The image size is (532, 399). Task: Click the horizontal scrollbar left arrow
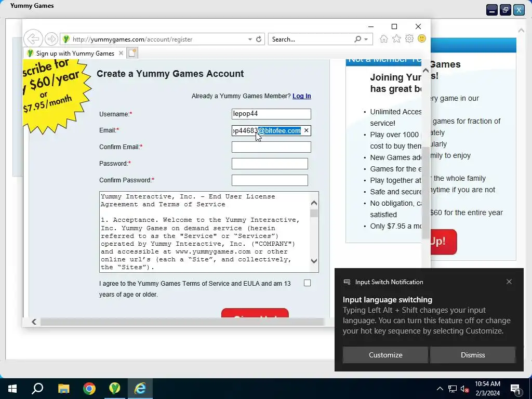coord(34,322)
